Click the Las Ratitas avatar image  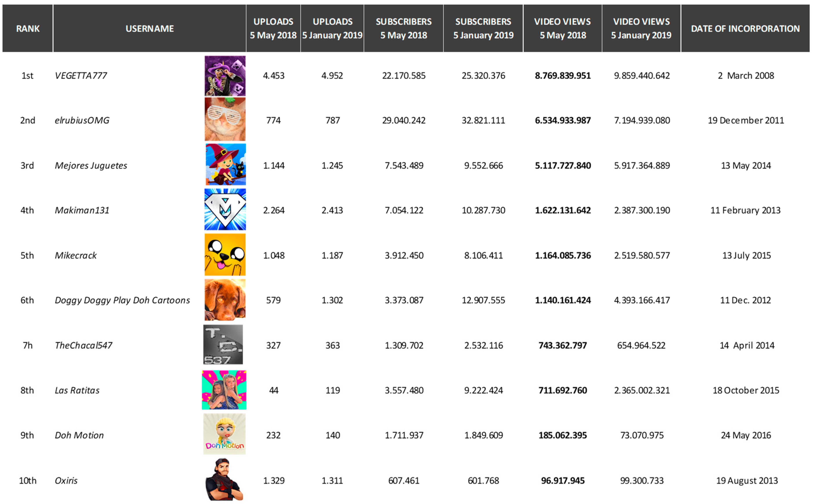[224, 390]
